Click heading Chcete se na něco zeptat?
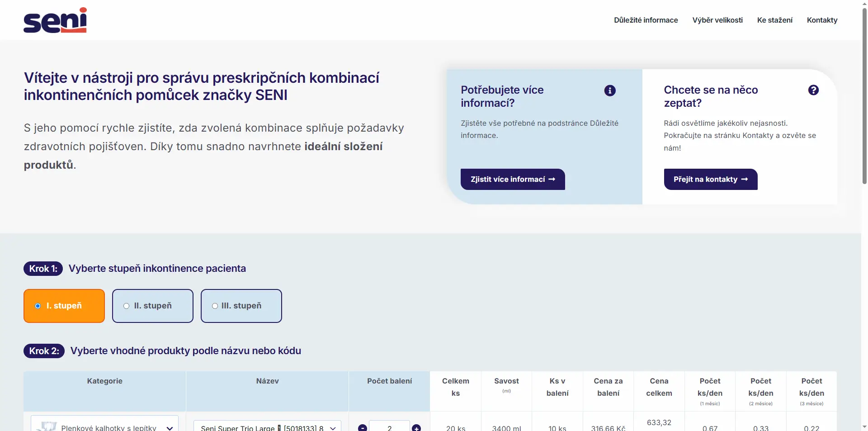868x431 pixels. pyautogui.click(x=711, y=96)
